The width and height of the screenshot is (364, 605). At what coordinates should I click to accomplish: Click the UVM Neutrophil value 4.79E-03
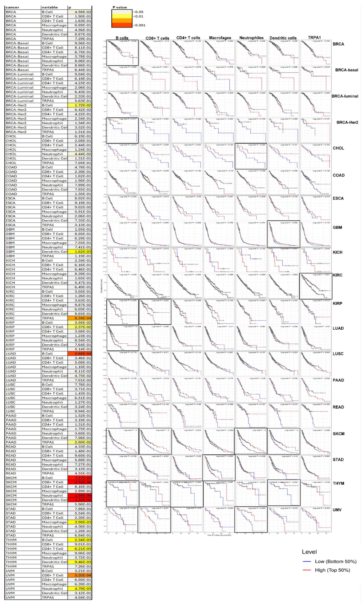tap(80, 589)
